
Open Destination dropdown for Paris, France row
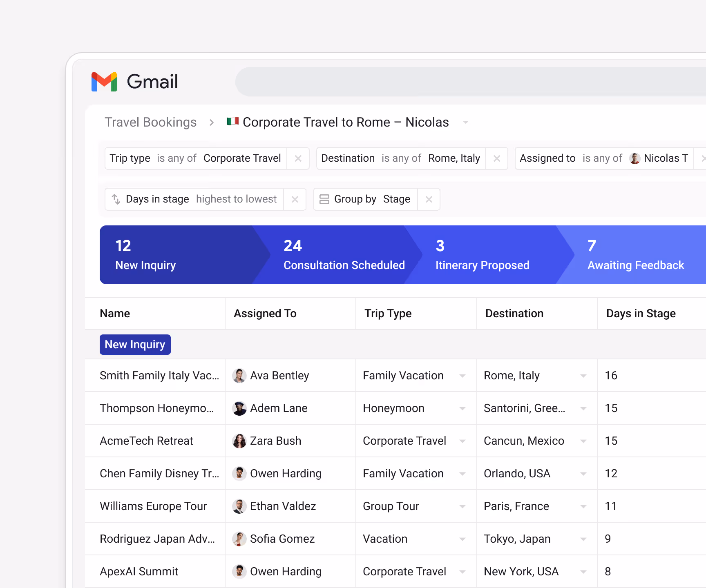[x=583, y=507]
